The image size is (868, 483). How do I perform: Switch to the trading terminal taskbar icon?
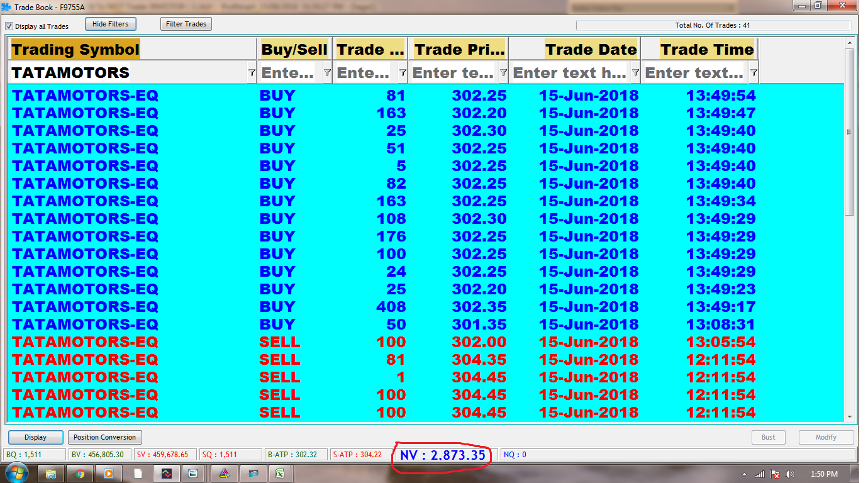click(167, 474)
